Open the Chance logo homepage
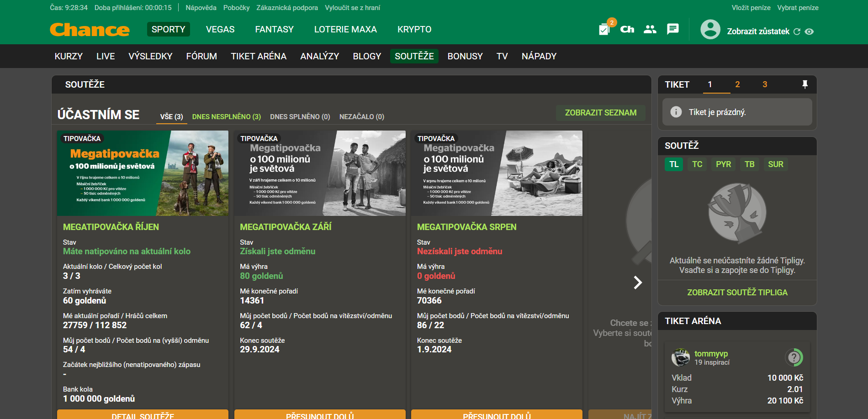 [90, 30]
